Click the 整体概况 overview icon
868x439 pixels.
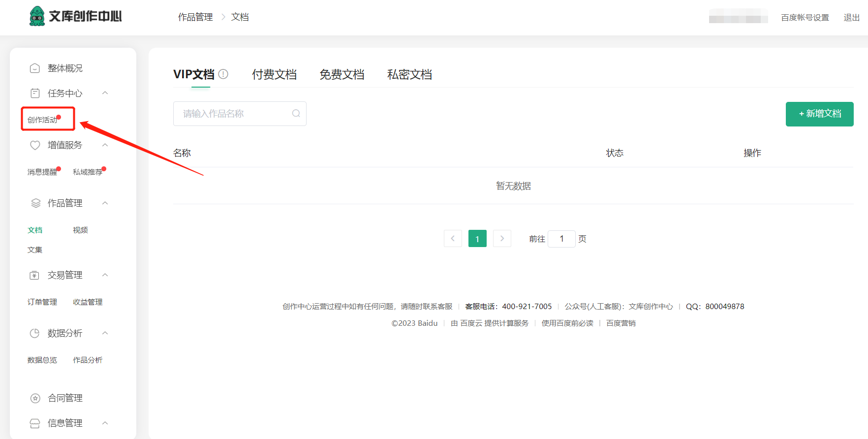pos(35,68)
